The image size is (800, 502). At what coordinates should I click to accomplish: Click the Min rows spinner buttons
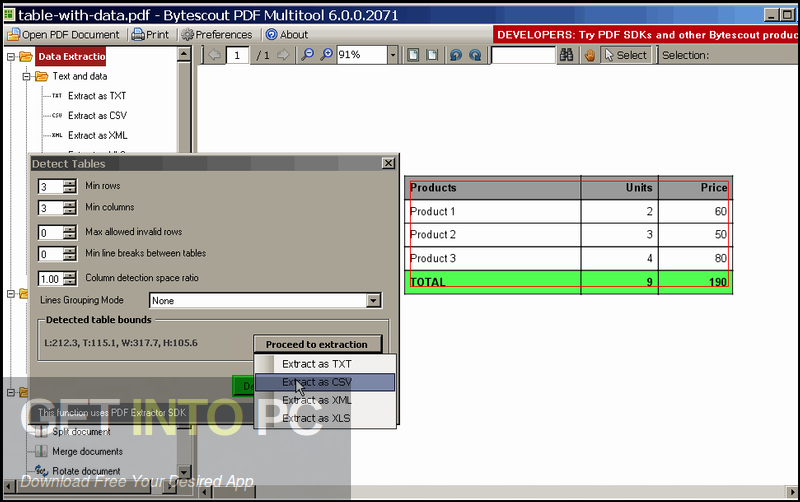[70, 186]
